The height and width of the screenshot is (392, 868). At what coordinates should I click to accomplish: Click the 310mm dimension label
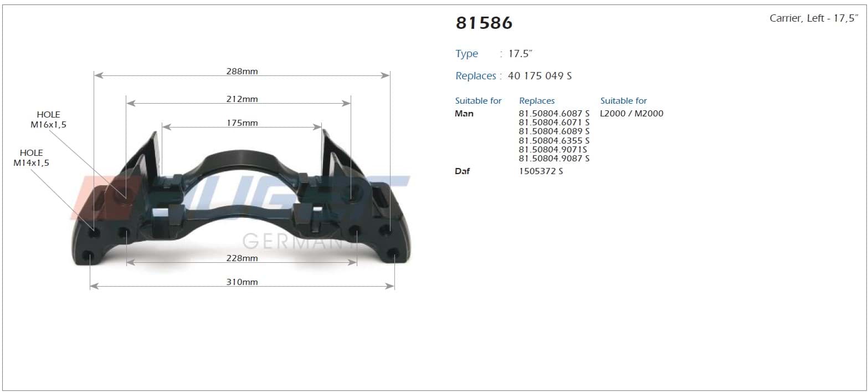click(x=242, y=282)
